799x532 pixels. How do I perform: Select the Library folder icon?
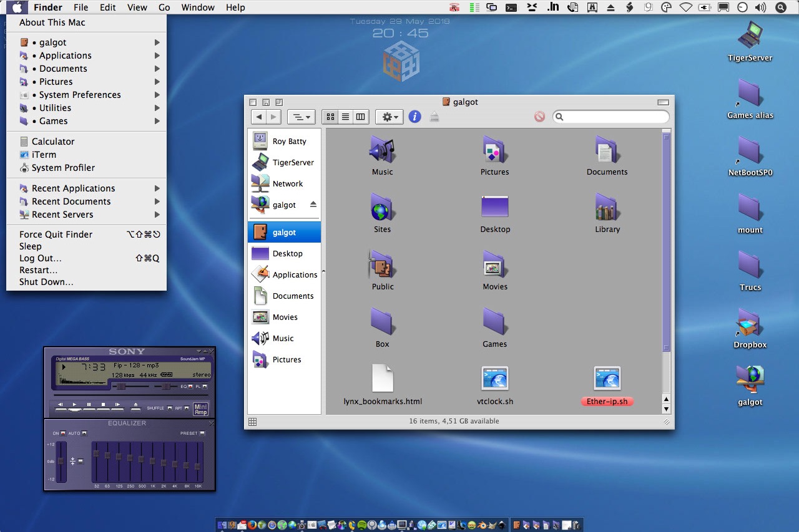coord(607,208)
